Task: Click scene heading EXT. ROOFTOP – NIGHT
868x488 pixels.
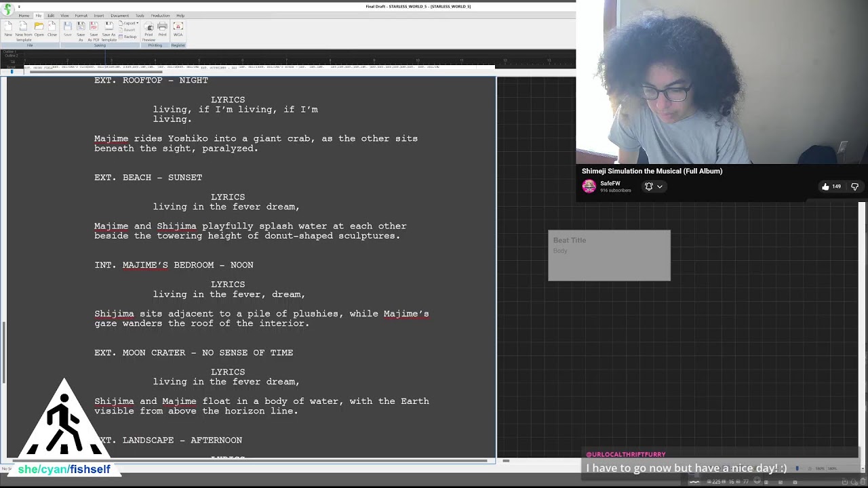Action: (151, 80)
